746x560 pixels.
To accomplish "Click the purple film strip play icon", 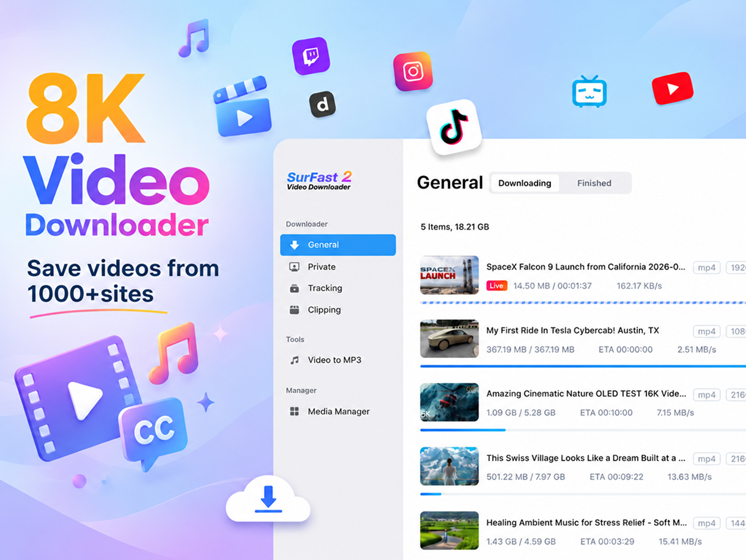I will [77, 398].
